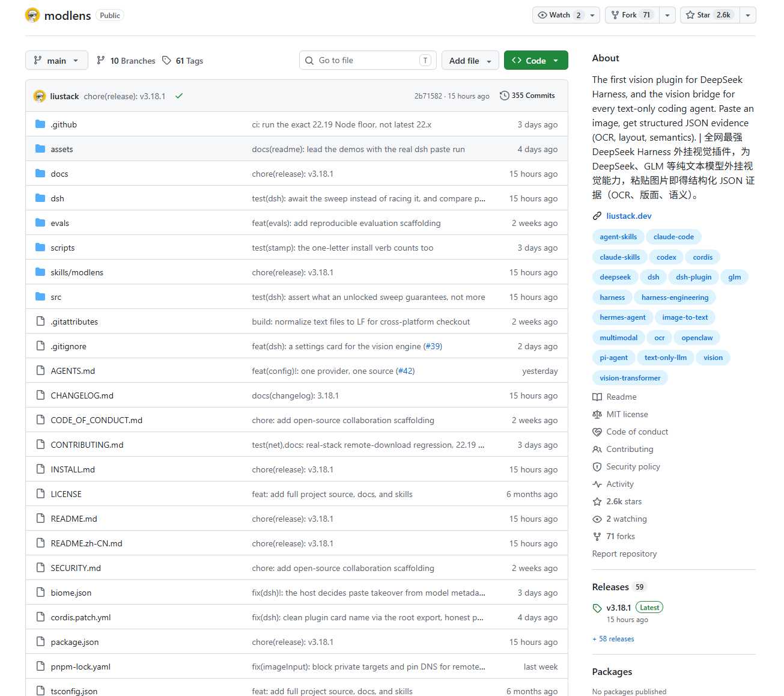Click the history clock icon by 355 Commits
784x696 pixels.
(505, 96)
